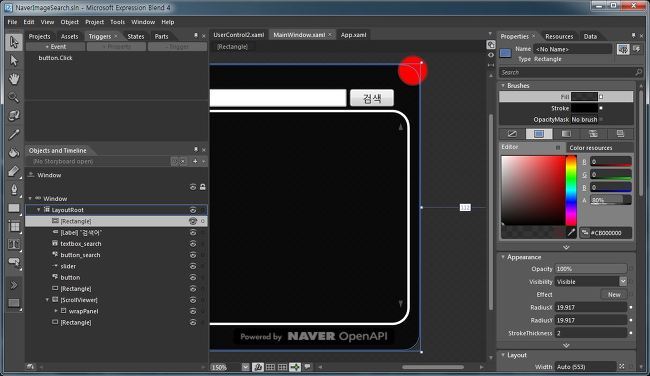
Task: Select the TextBlock text tool
Action: pos(14,245)
